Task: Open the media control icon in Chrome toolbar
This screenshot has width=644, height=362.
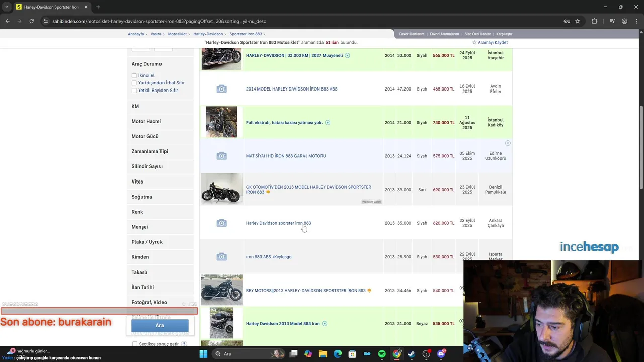Action: (612, 21)
